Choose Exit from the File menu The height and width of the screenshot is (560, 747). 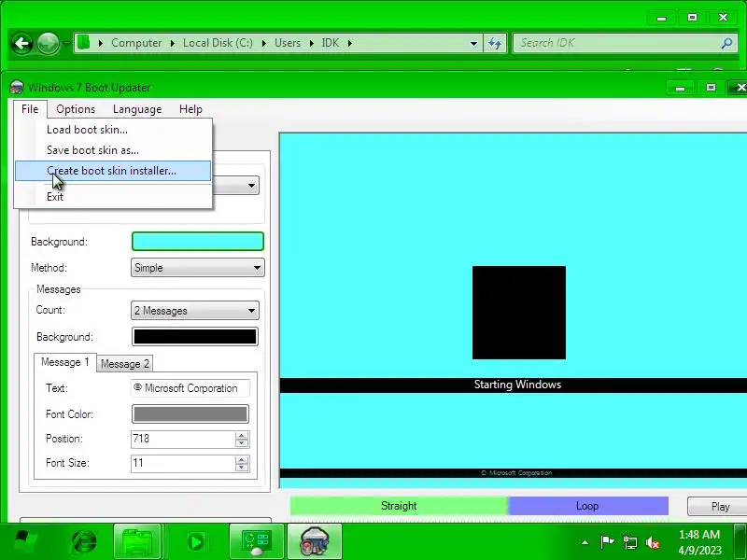(x=113, y=197)
